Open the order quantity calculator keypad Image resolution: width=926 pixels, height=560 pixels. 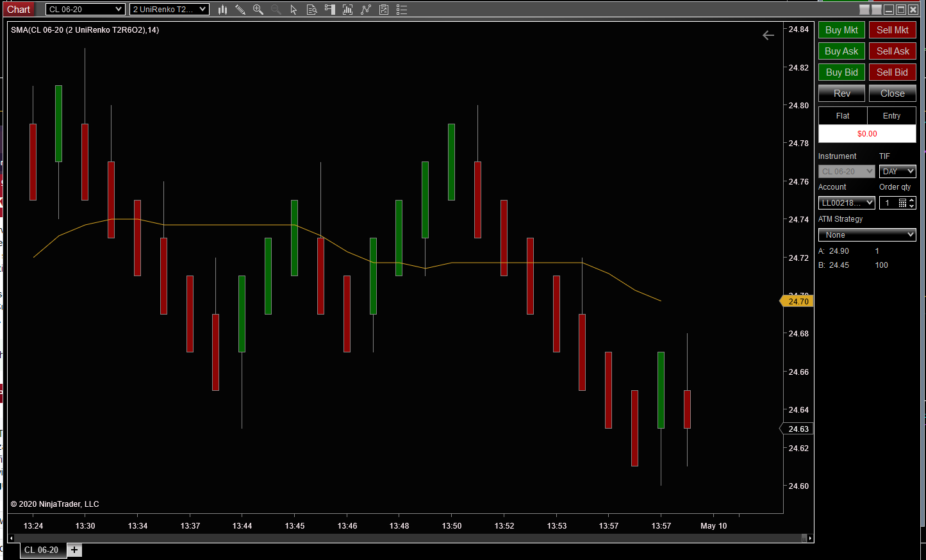click(x=902, y=202)
